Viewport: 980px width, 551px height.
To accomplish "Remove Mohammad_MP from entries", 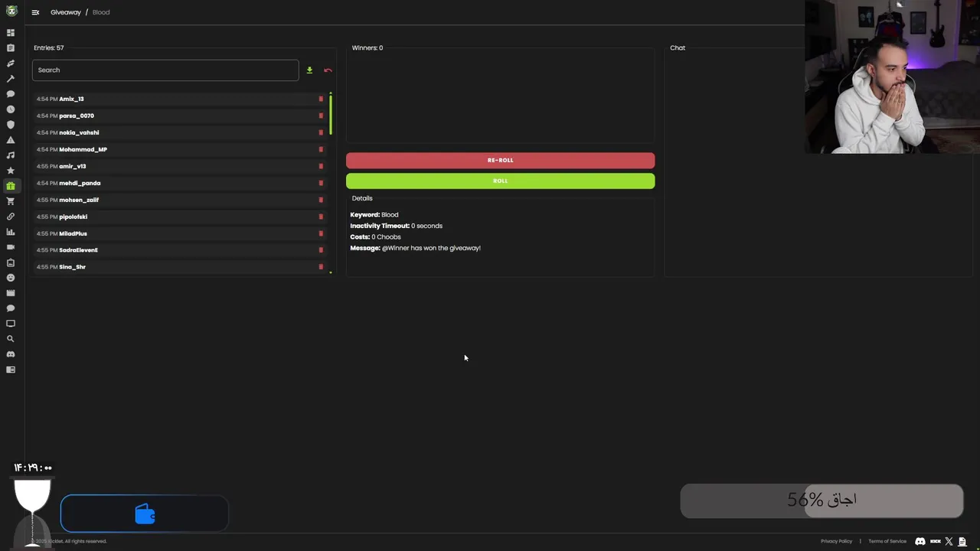I will point(321,149).
